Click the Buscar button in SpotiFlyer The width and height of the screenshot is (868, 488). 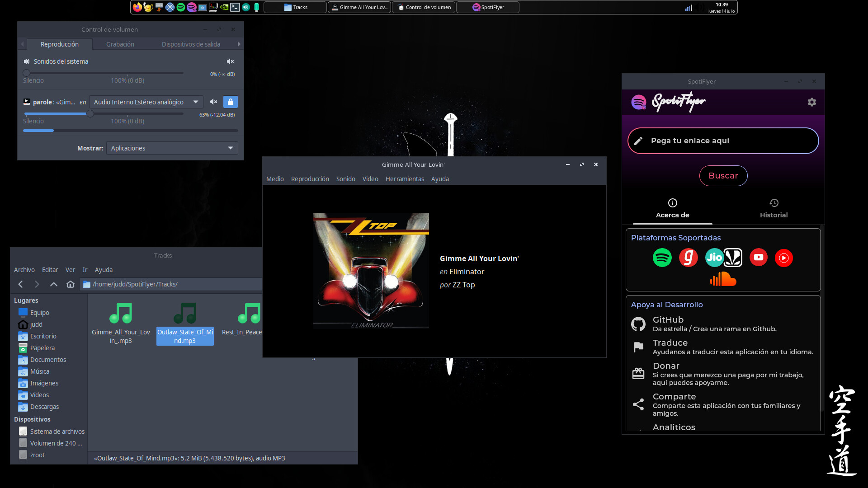(x=723, y=176)
